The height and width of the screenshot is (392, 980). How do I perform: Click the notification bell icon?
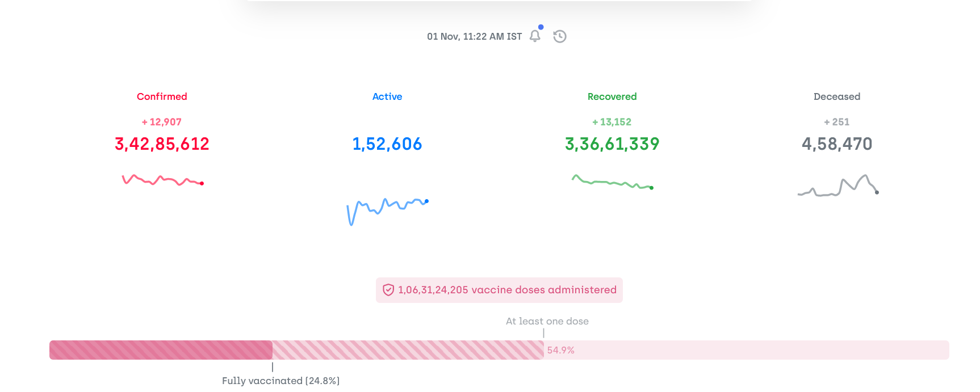(535, 36)
